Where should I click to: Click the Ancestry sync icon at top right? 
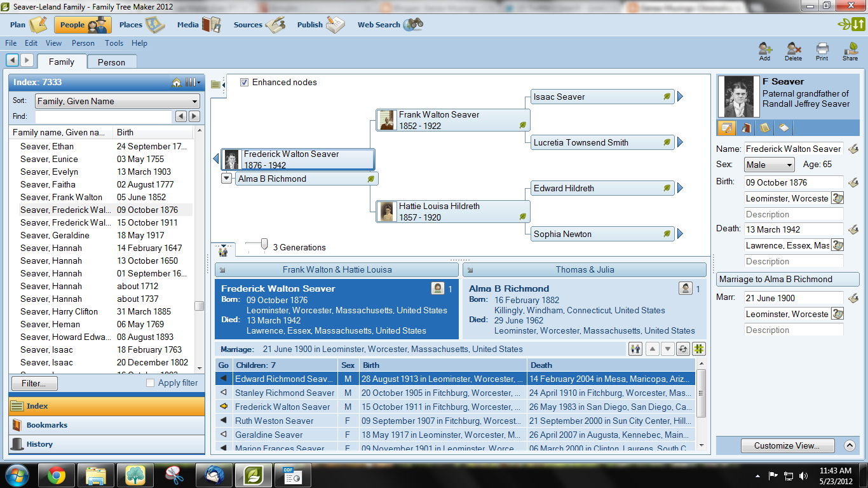851,24
